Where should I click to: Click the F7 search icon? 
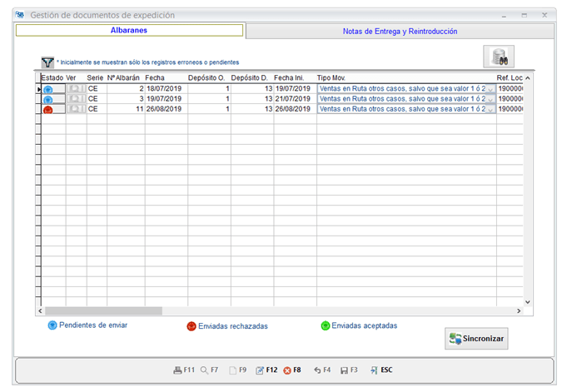pyautogui.click(x=204, y=370)
